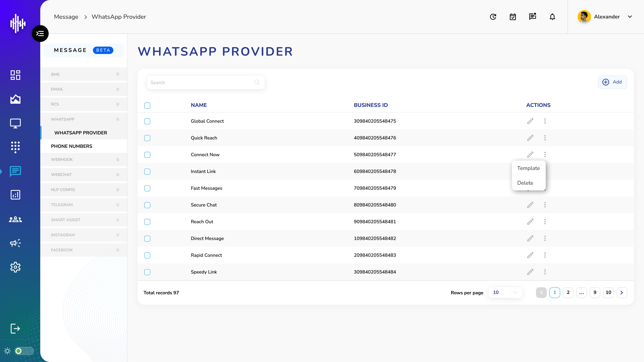The width and height of the screenshot is (644, 362).
Task: Go to page 9
Action: 595,293
